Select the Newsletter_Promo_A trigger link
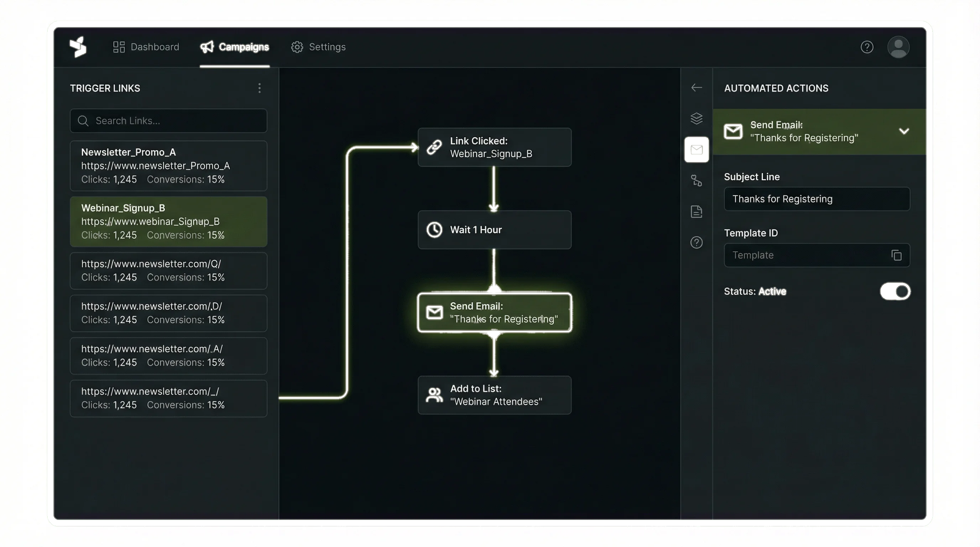This screenshot has height=547, width=980. 168,166
